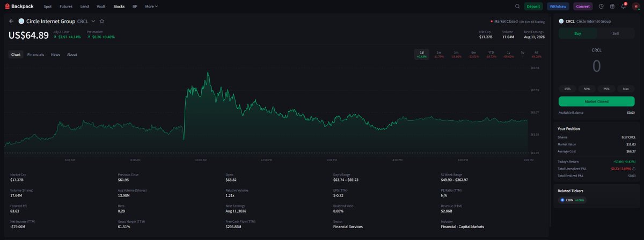Click the Deposit button
This screenshot has width=644, height=240.
pos(533,6)
